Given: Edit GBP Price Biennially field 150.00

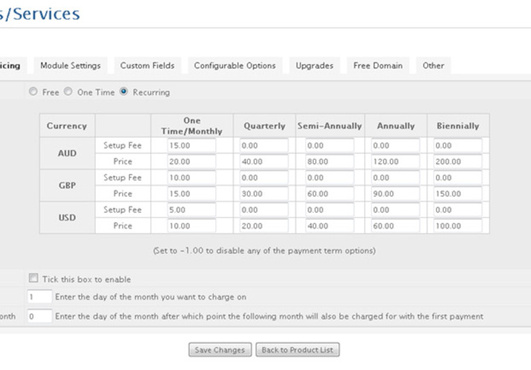Looking at the screenshot, I should 458,194.
